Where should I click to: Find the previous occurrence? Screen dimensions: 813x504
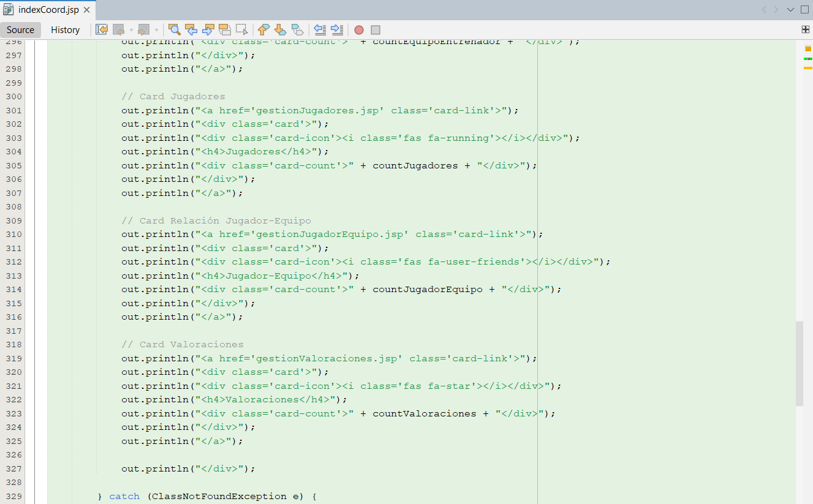[x=191, y=29]
